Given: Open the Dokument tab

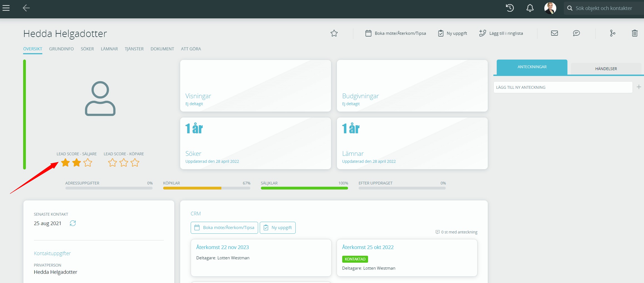Looking at the screenshot, I should tap(162, 49).
